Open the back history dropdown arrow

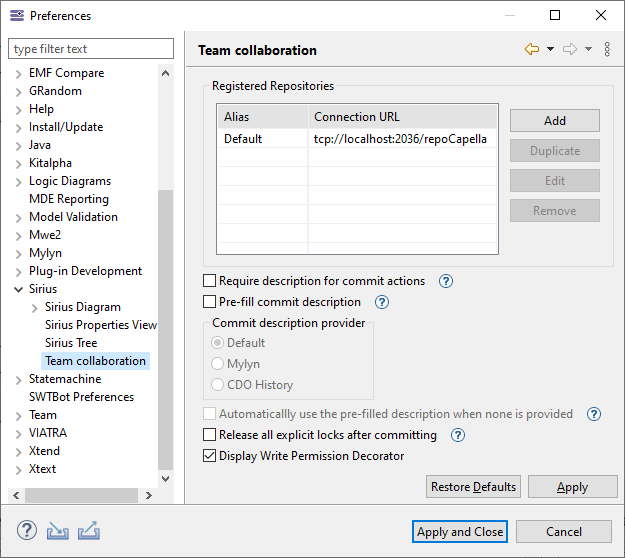550,50
